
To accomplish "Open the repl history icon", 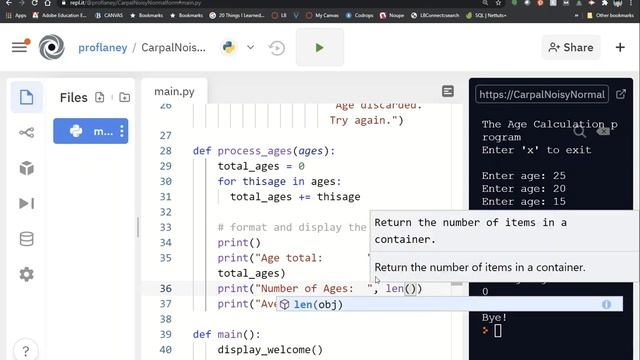I will 277,48.
